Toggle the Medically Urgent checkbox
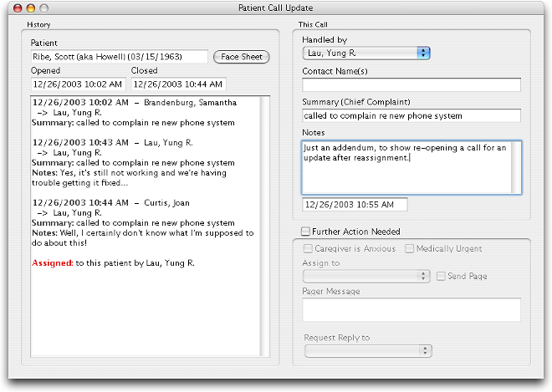 point(410,249)
